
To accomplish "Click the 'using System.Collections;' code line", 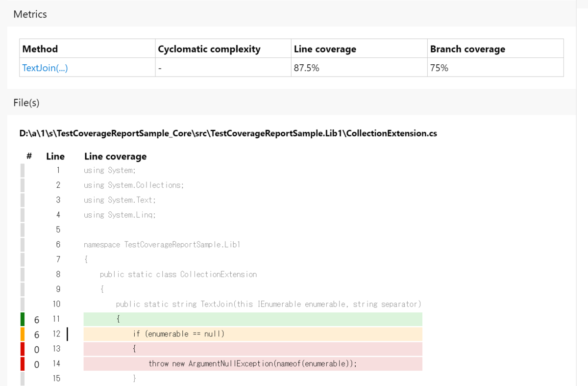I will 134,185.
